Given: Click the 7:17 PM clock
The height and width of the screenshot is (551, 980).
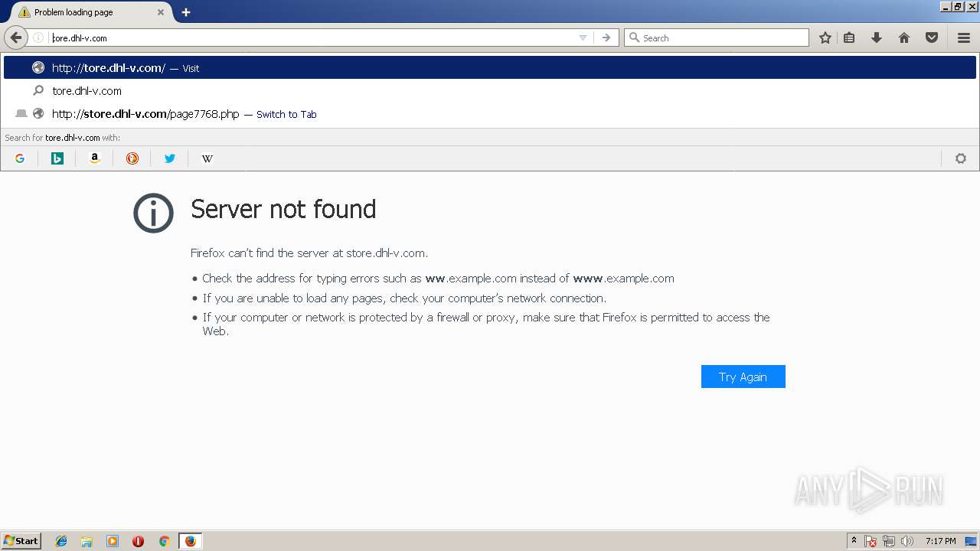Looking at the screenshot, I should pos(940,541).
